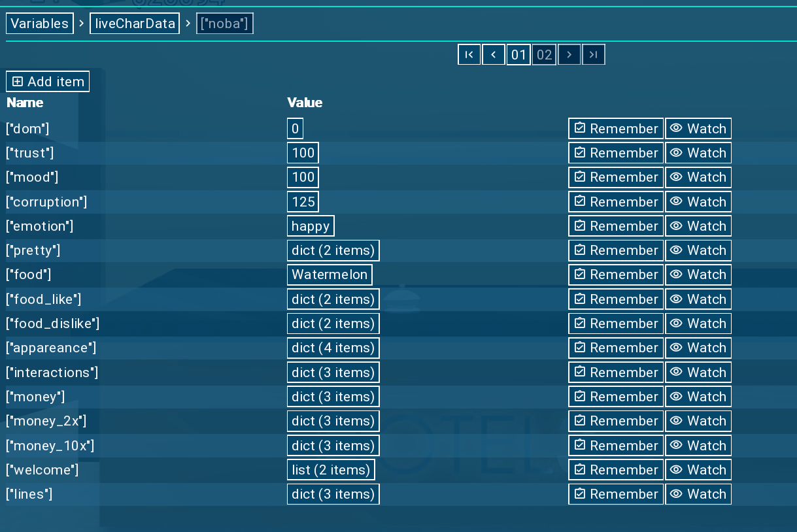Remember the pretty variable
The width and height of the screenshot is (797, 532).
(616, 250)
